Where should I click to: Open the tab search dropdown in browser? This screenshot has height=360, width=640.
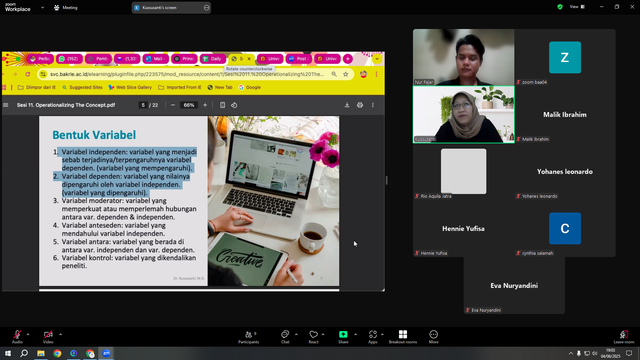click(377, 59)
